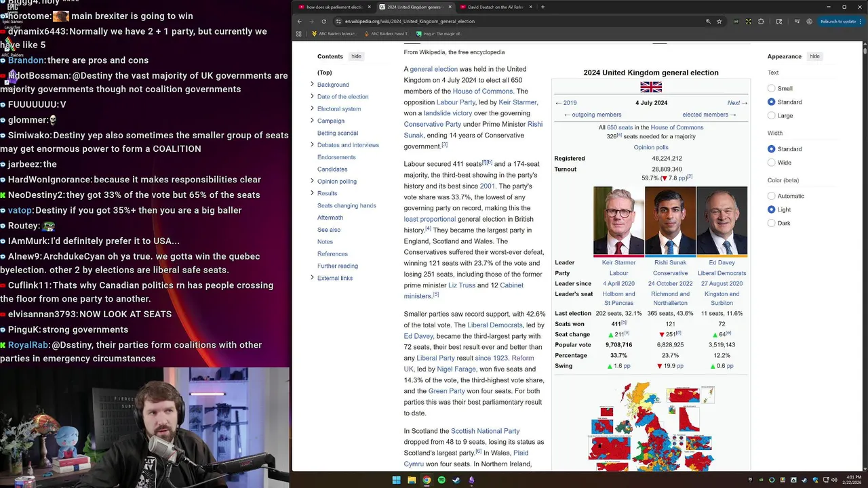Hide the Contents sidebar
The image size is (868, 488).
click(356, 56)
